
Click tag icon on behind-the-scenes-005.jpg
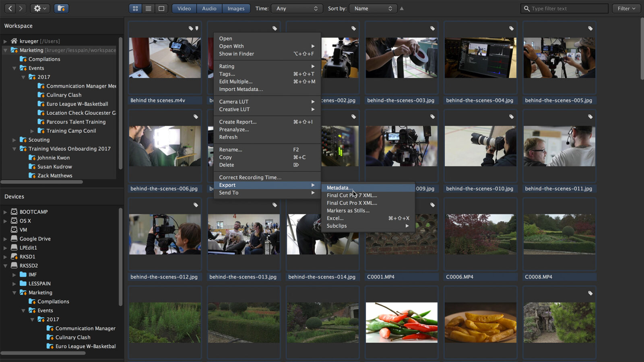pos(590,28)
